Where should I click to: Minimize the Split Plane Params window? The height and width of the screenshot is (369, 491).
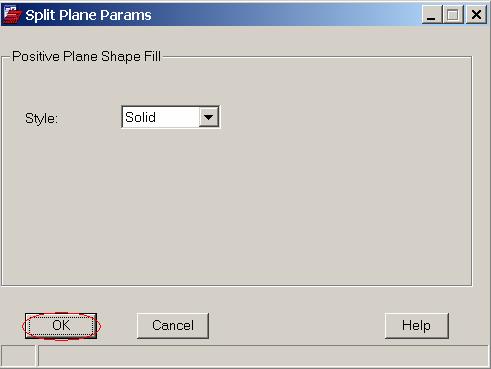[x=432, y=15]
